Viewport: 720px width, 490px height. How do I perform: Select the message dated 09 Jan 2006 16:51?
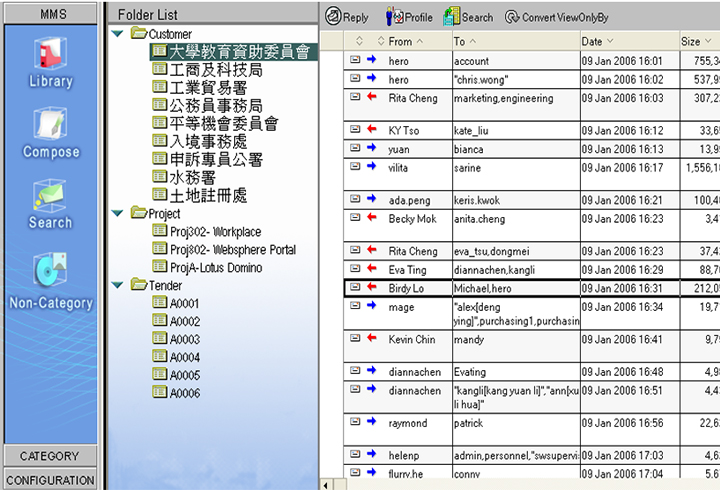(x=532, y=397)
